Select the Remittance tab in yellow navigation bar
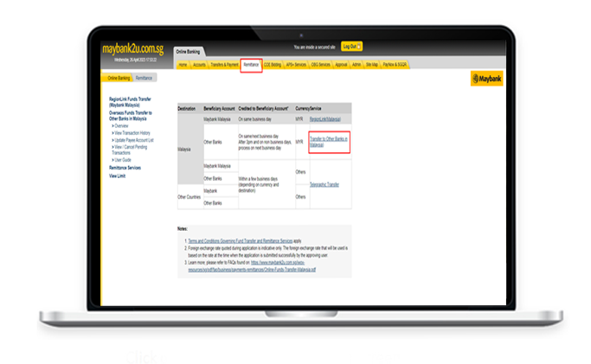Screen dimensions: 591x364 [x=251, y=65]
